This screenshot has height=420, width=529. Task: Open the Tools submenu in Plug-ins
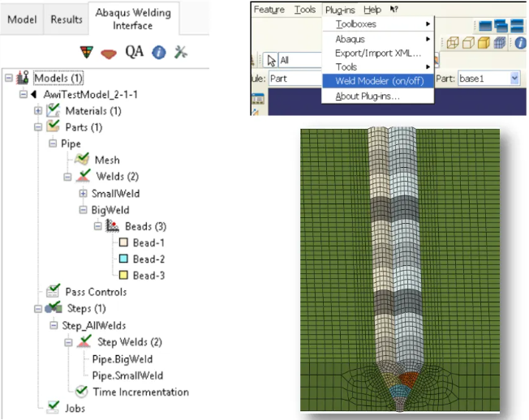coord(378,66)
